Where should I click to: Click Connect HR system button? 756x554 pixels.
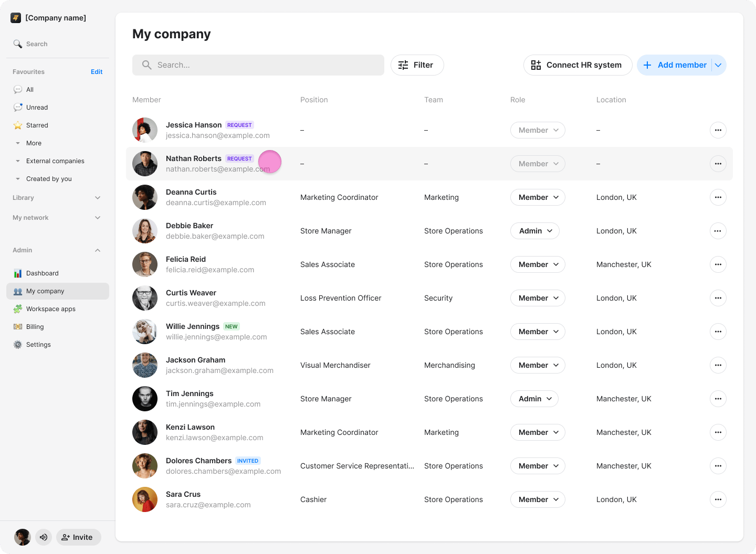(578, 65)
